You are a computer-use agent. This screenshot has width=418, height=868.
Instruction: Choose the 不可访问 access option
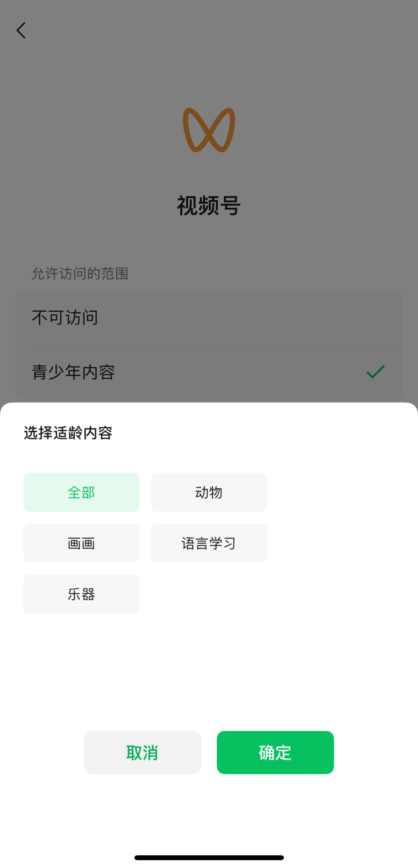(x=209, y=317)
